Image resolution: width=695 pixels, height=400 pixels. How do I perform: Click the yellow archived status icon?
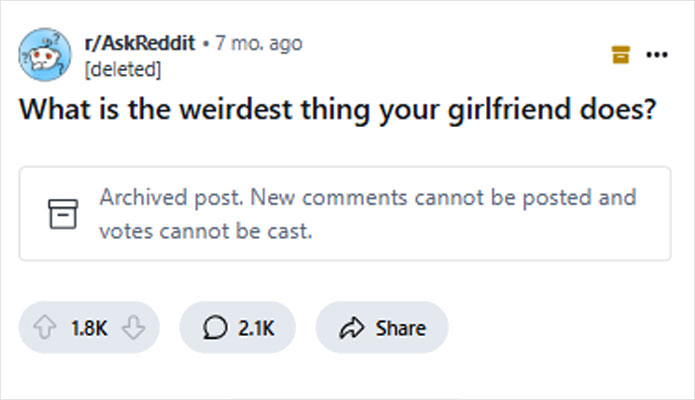620,56
